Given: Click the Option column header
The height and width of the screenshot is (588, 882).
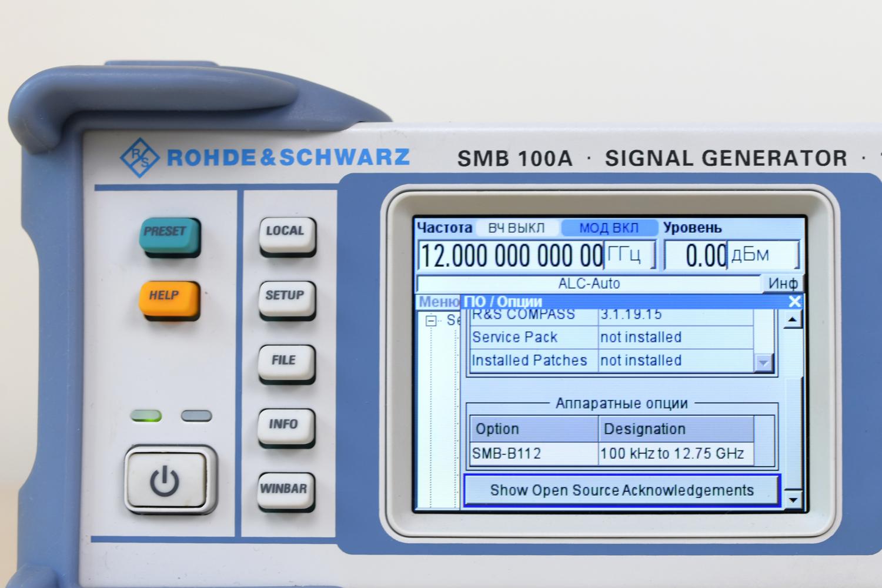Looking at the screenshot, I should (x=534, y=429).
